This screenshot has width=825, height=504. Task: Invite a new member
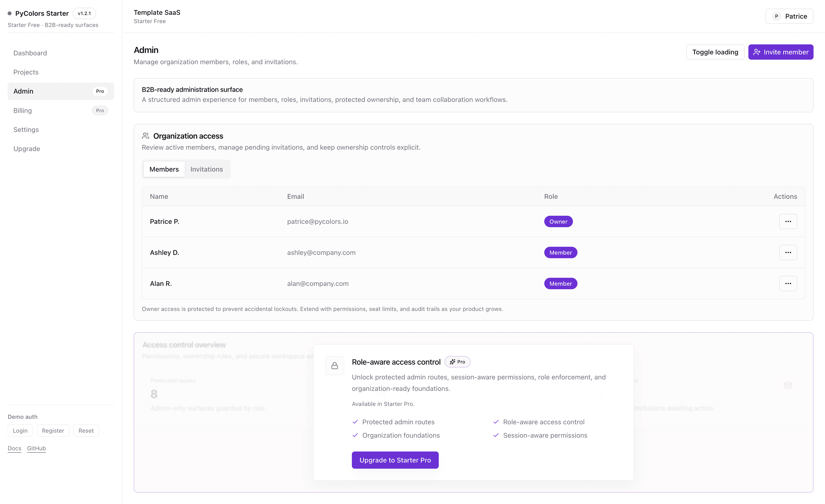[781, 52]
